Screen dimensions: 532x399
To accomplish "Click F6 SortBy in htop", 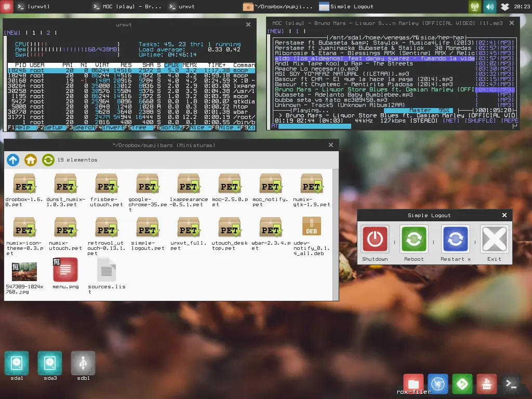I will [x=168, y=128].
